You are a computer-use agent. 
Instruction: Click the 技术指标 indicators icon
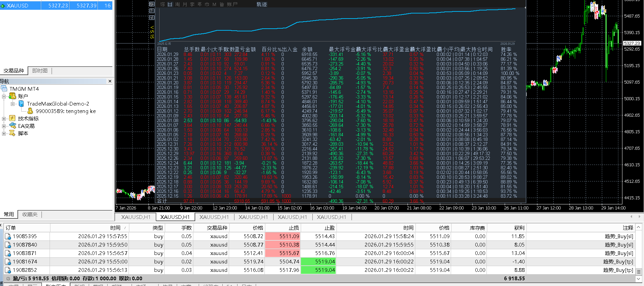point(12,118)
